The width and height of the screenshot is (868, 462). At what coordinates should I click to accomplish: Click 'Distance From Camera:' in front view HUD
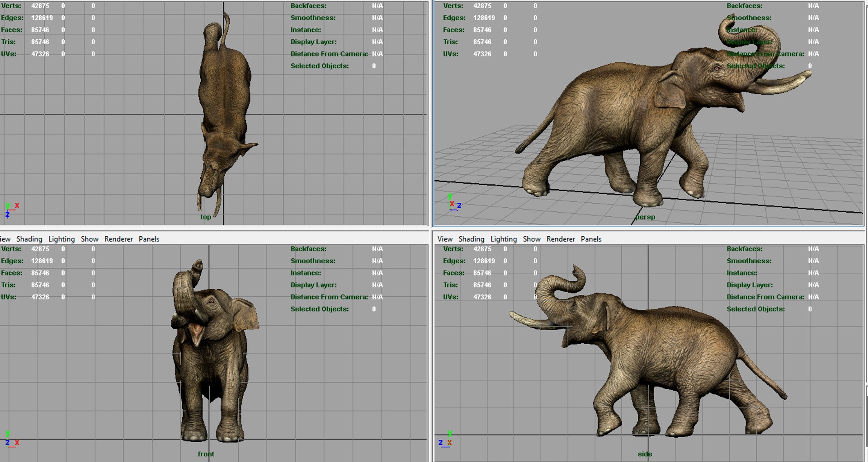[329, 297]
